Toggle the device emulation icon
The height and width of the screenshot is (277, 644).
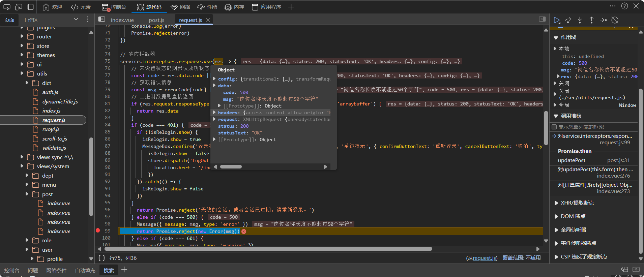19,7
